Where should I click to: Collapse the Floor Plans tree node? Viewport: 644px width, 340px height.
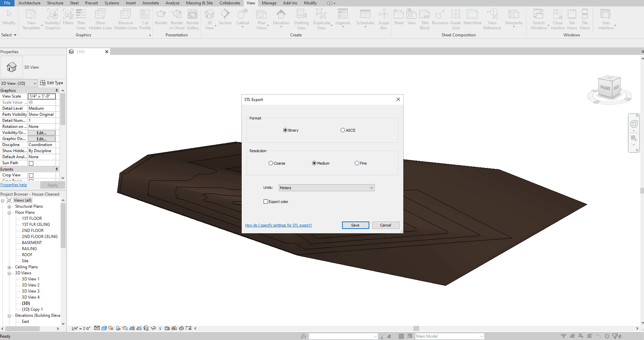[x=9, y=213]
